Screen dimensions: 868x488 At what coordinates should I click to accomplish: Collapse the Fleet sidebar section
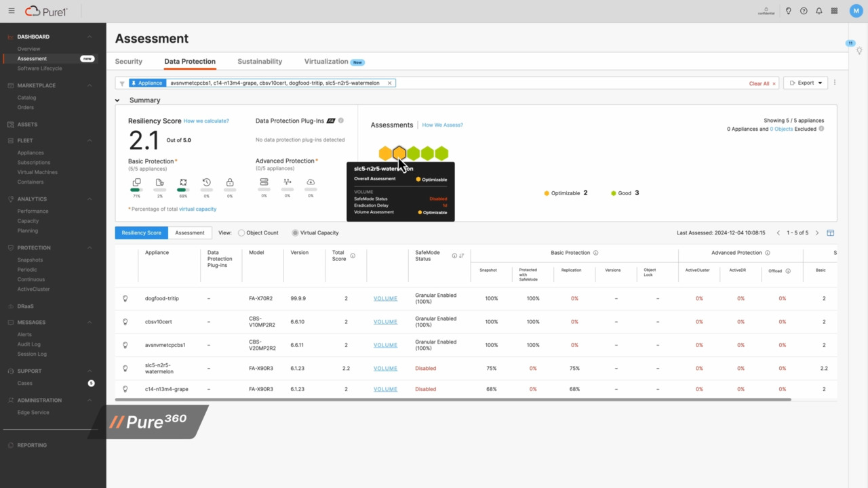[90, 140]
